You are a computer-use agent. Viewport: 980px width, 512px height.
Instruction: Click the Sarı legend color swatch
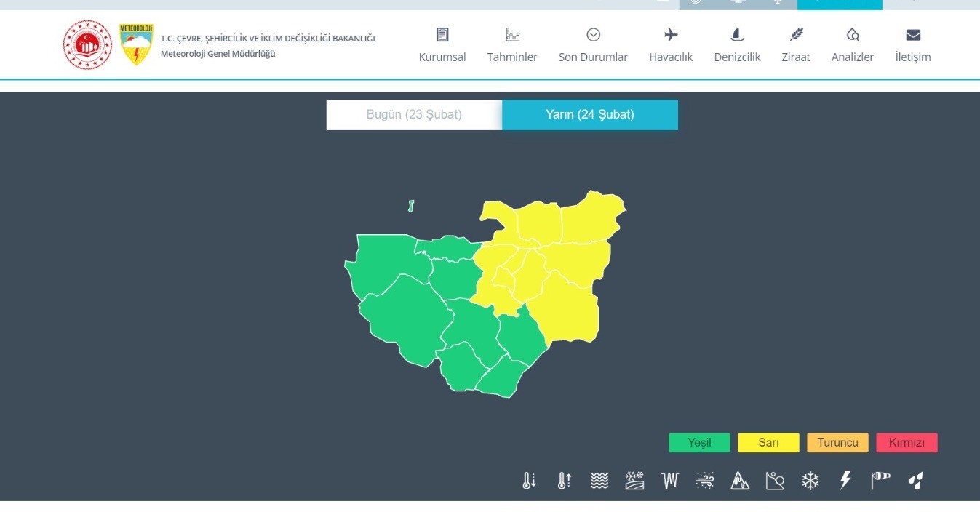tap(768, 443)
